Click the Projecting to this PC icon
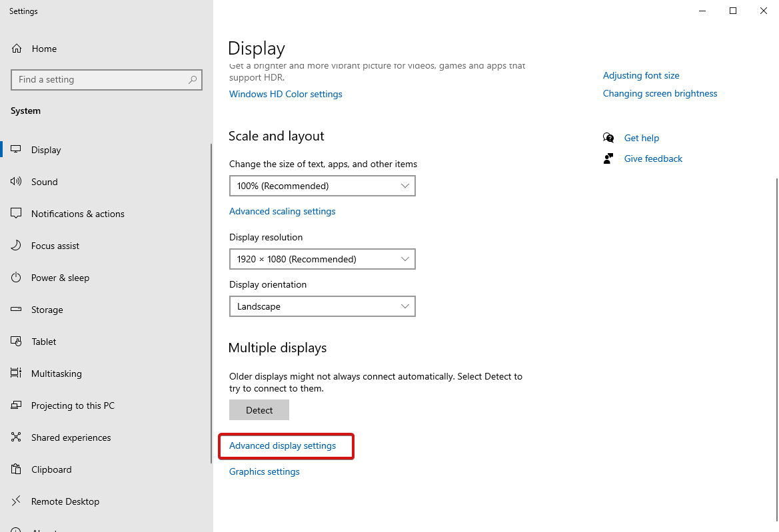Screen dimensions: 779x532 coord(16,405)
